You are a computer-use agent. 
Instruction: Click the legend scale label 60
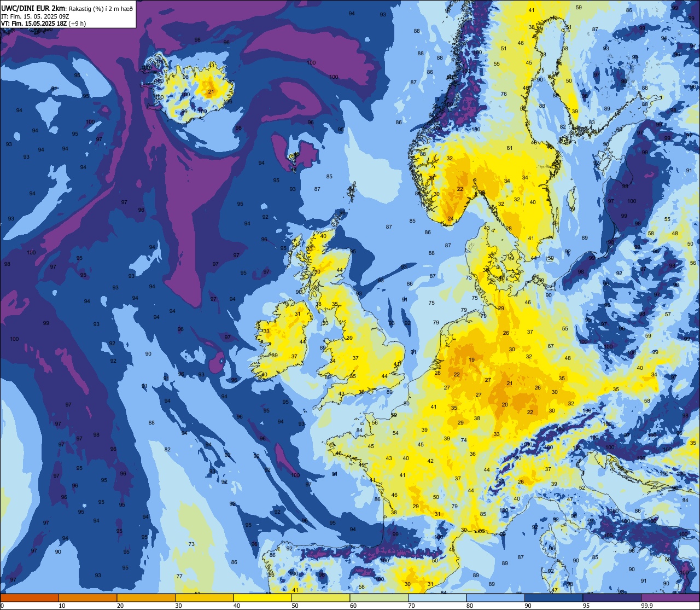click(x=353, y=606)
